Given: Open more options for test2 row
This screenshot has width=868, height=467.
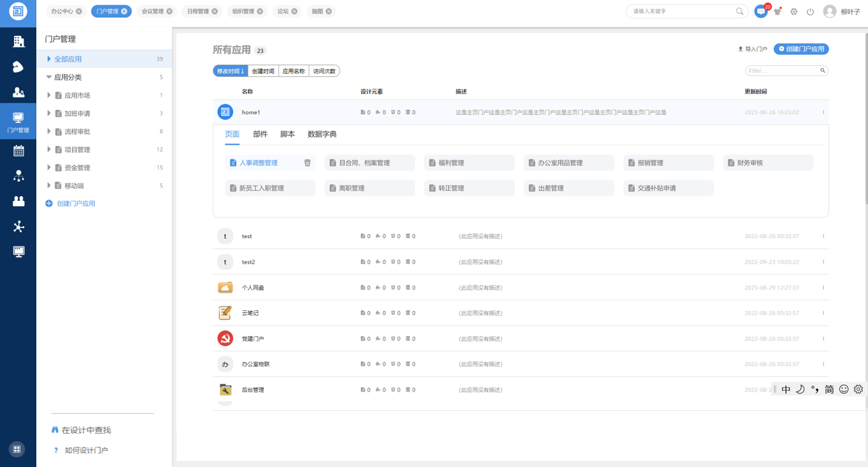Looking at the screenshot, I should pyautogui.click(x=823, y=262).
